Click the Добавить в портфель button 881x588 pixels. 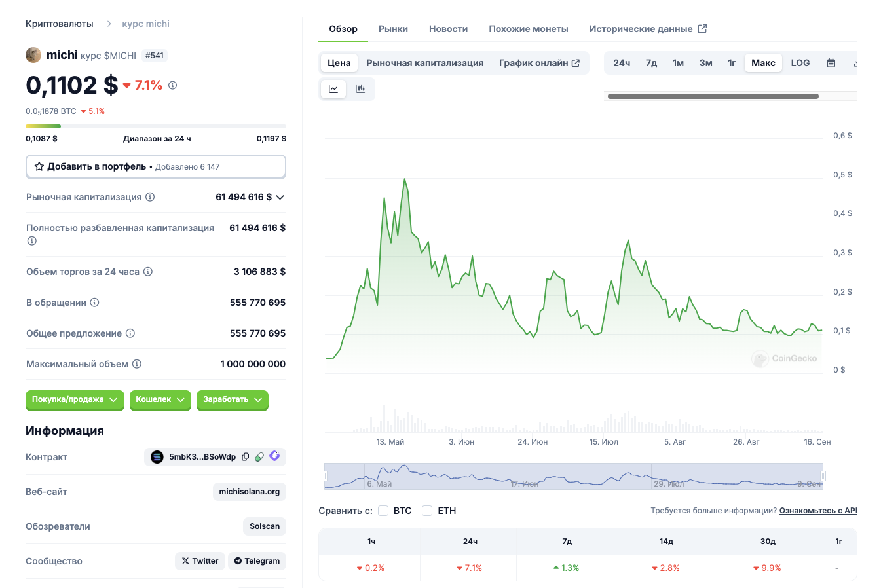(156, 166)
